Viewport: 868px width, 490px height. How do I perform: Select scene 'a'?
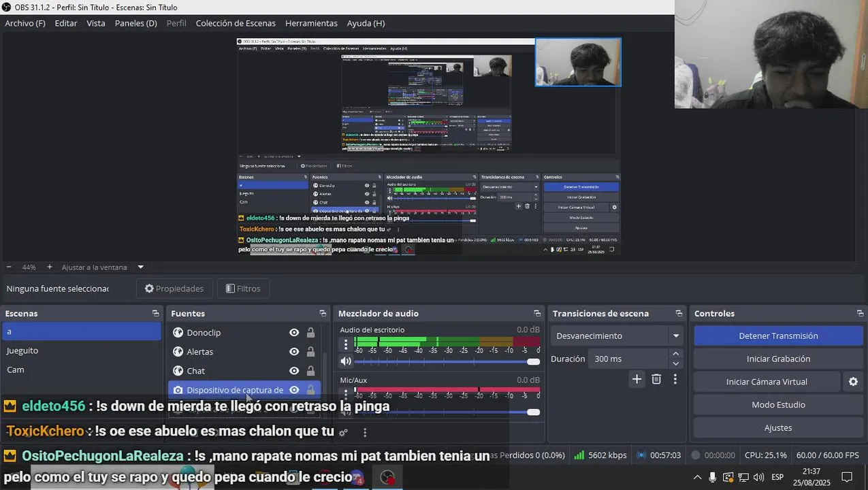pyautogui.click(x=82, y=331)
